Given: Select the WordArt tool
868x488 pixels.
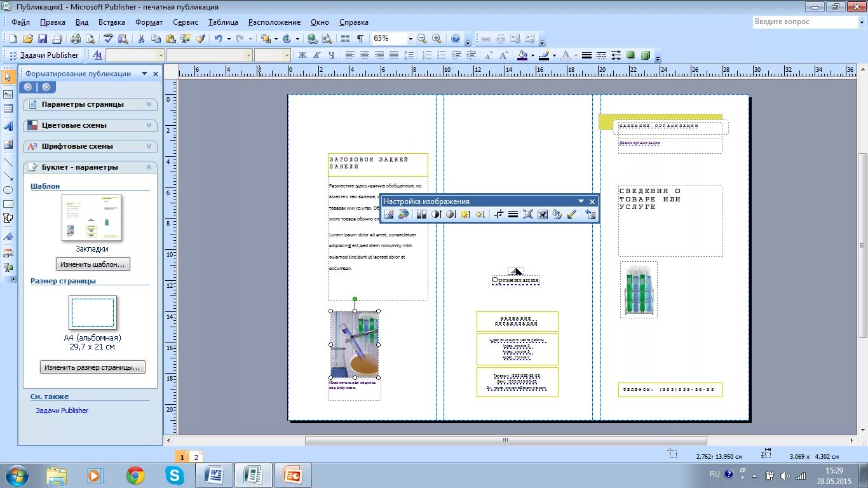Looking at the screenshot, I should click(8, 126).
